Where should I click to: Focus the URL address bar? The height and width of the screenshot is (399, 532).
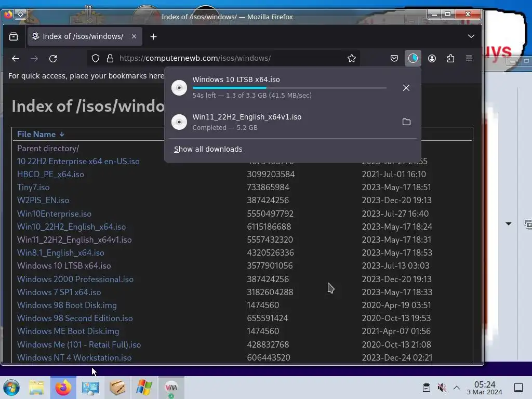coord(224,58)
